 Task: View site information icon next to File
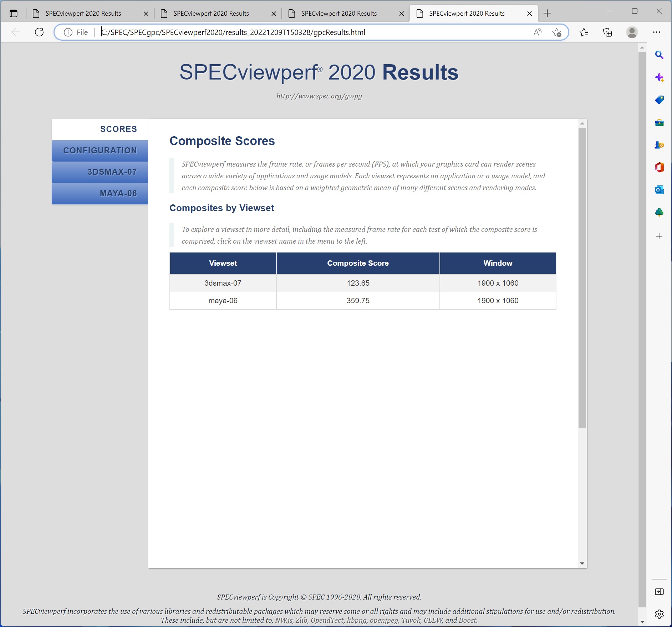tap(68, 32)
